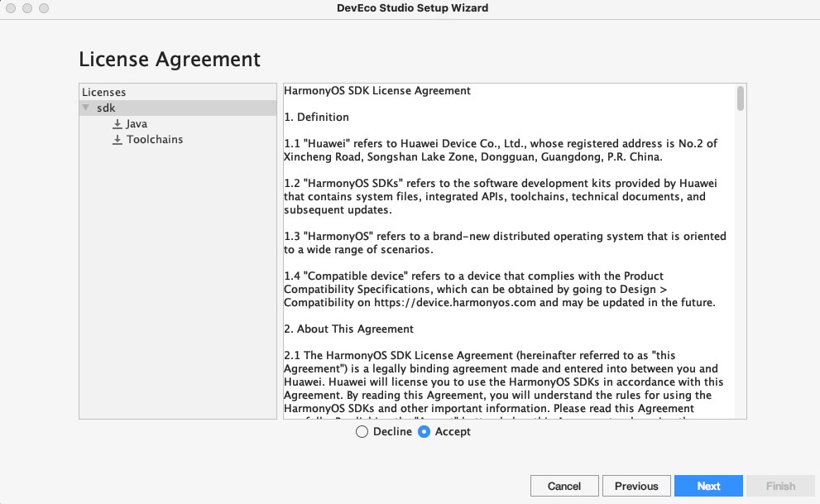Click the Cancel button

point(564,486)
